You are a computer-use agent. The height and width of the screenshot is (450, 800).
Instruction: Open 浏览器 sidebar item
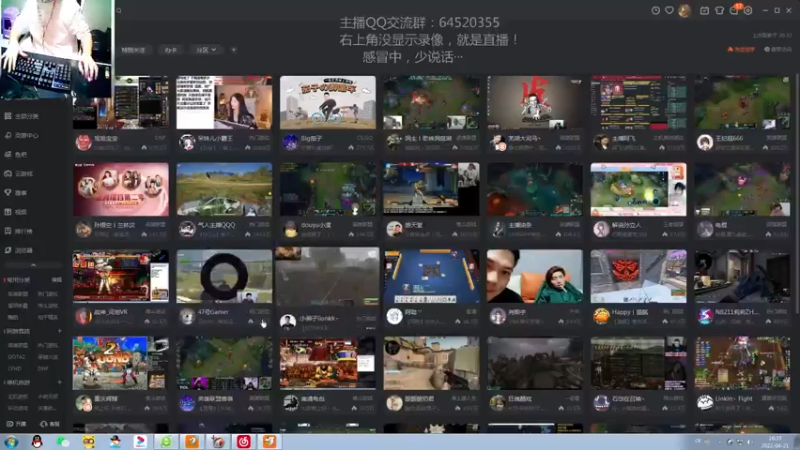click(x=19, y=250)
